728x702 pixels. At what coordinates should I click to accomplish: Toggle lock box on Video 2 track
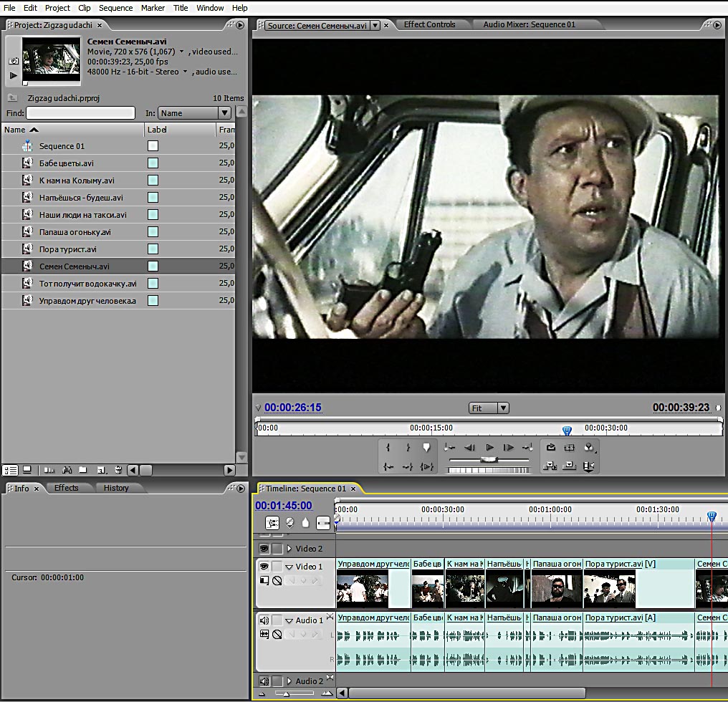[277, 549]
